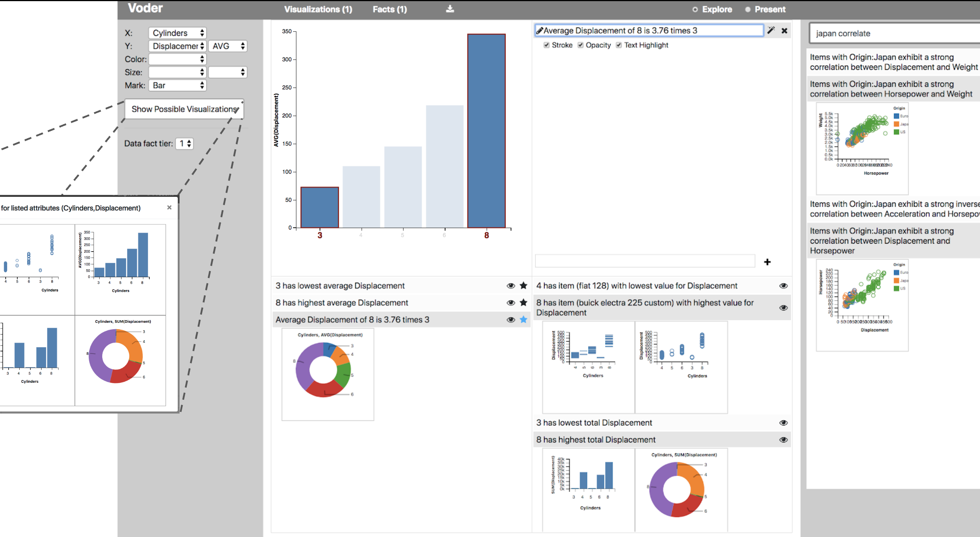The image size is (980, 537).
Task: Toggle eye icon for '8 has highest total Displacement'
Action: (x=783, y=440)
